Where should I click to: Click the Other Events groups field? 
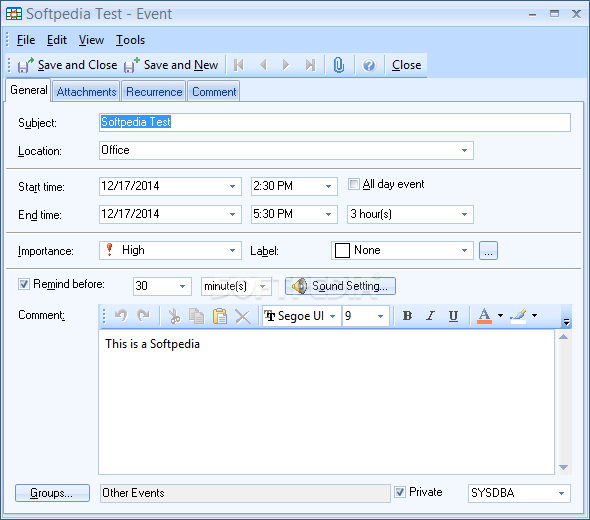point(245,493)
